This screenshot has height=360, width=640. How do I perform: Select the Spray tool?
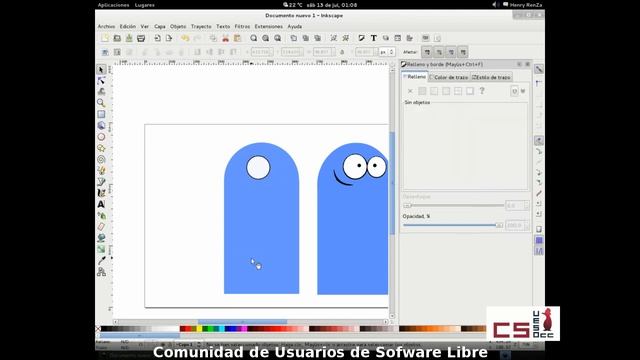coord(101,215)
